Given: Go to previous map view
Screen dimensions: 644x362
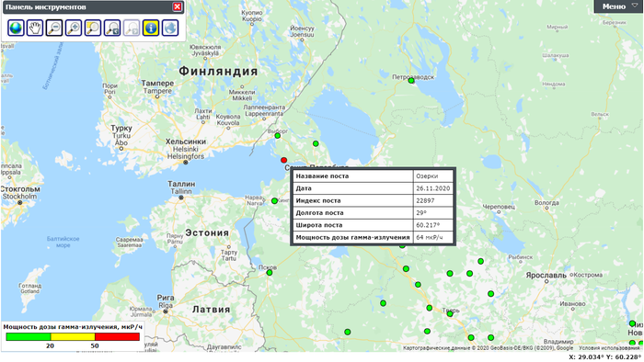Looking at the screenshot, I should (112, 28).
